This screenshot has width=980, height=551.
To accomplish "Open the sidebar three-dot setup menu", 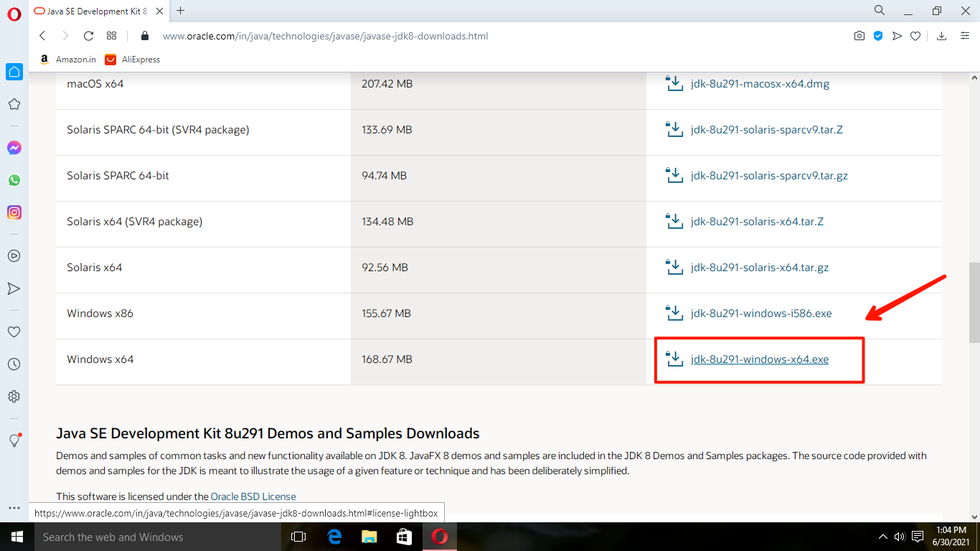I will (14, 508).
